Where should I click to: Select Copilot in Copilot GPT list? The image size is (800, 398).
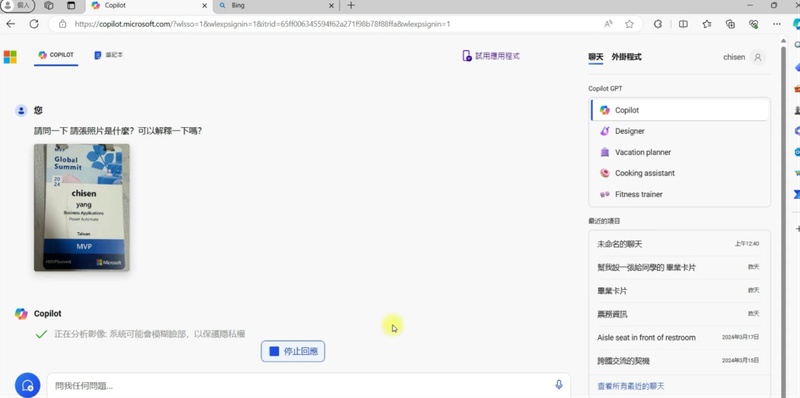[x=680, y=110]
